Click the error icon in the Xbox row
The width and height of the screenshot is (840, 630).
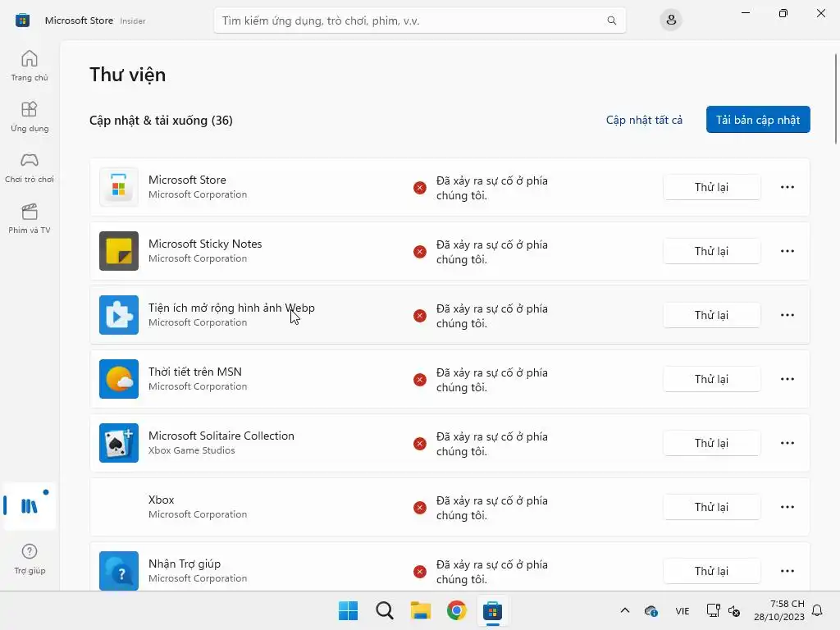click(420, 508)
